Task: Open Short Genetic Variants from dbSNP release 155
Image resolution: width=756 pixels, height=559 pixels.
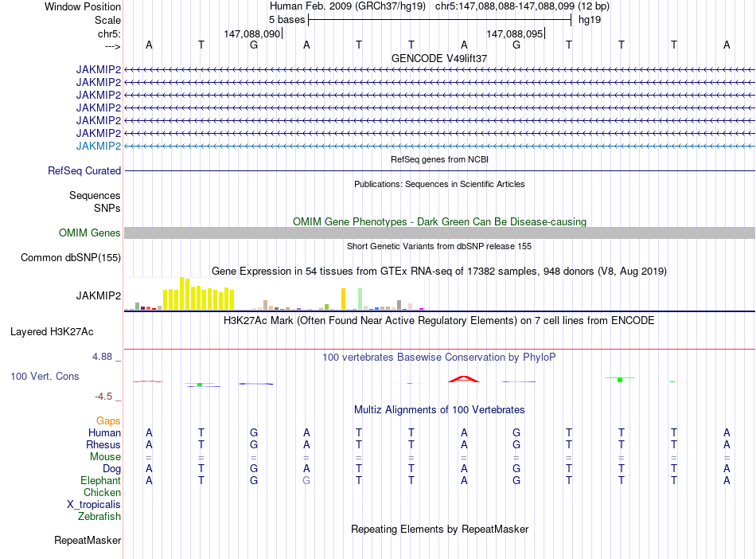Action: [x=439, y=246]
